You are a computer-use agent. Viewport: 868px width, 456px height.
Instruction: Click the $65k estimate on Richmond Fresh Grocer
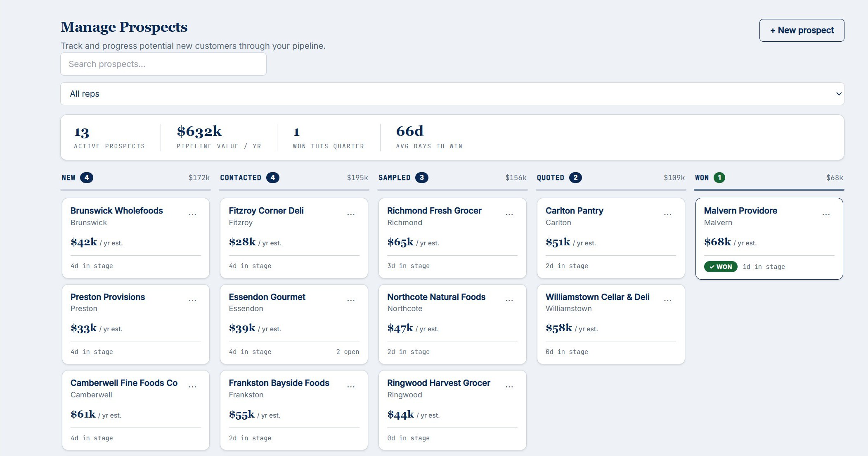click(400, 242)
